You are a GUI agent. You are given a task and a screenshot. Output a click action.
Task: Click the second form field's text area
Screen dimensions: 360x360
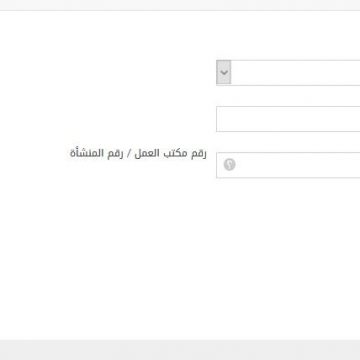pos(288,119)
